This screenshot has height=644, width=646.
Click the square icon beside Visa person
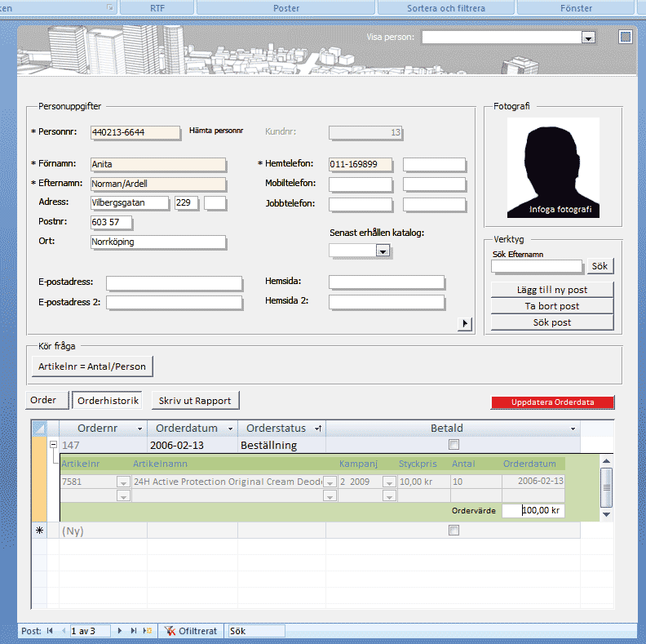(x=626, y=37)
